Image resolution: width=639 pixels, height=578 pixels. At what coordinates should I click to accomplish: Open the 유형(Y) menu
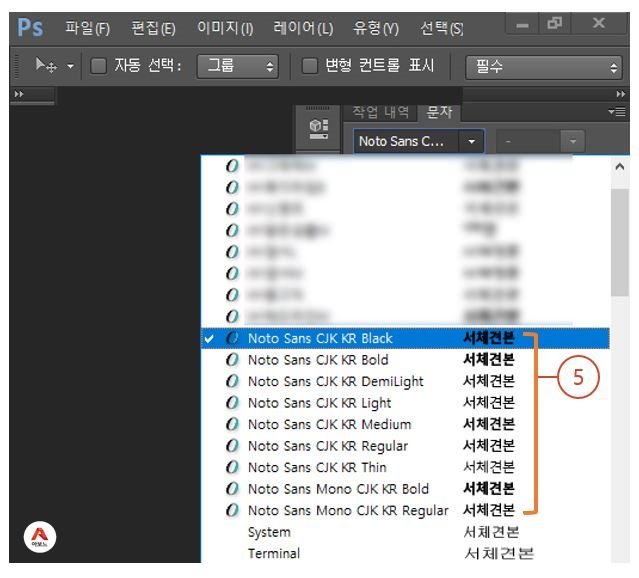pyautogui.click(x=376, y=28)
